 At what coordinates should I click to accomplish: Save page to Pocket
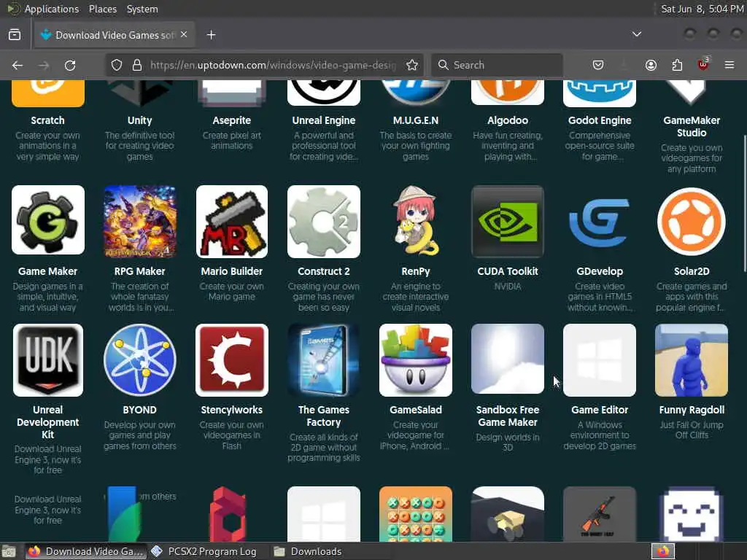point(598,65)
